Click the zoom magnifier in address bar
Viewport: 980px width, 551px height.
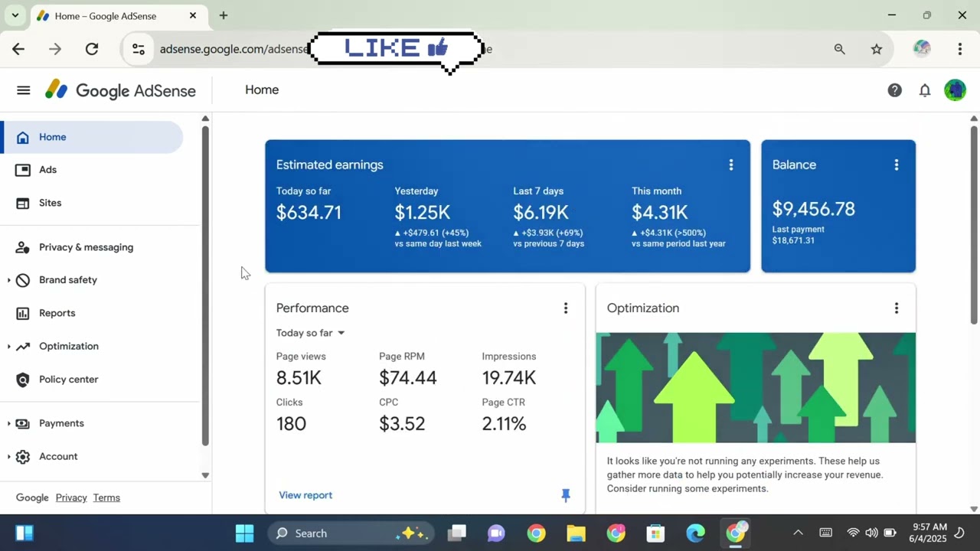coord(840,49)
